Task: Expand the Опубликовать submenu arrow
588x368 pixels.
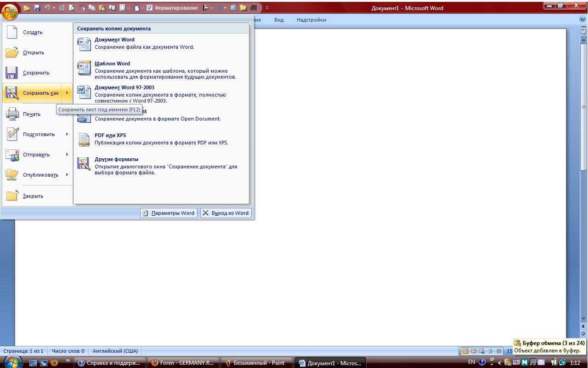Action: (67, 175)
